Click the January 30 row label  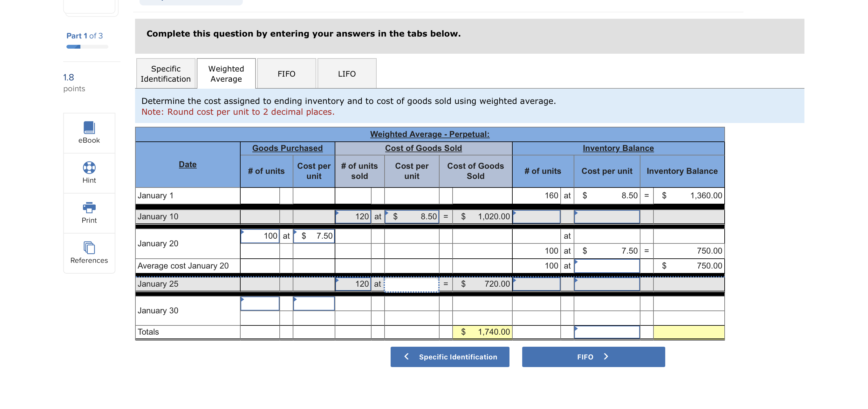158,310
